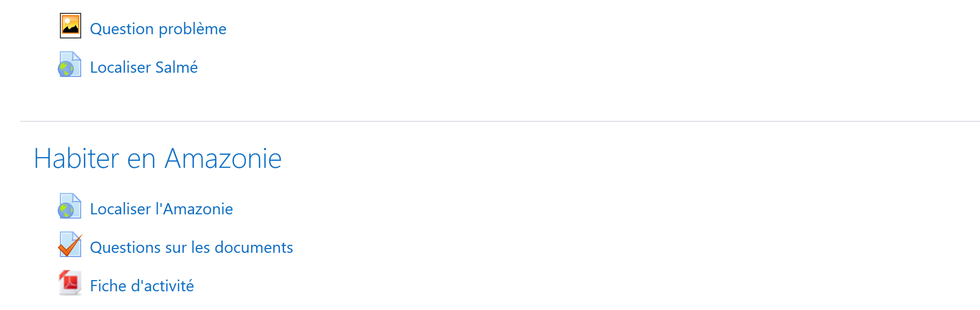The image size is (980, 310).
Task: Go to the Habiter en Amazonie topic title
Action: pyautogui.click(x=158, y=159)
